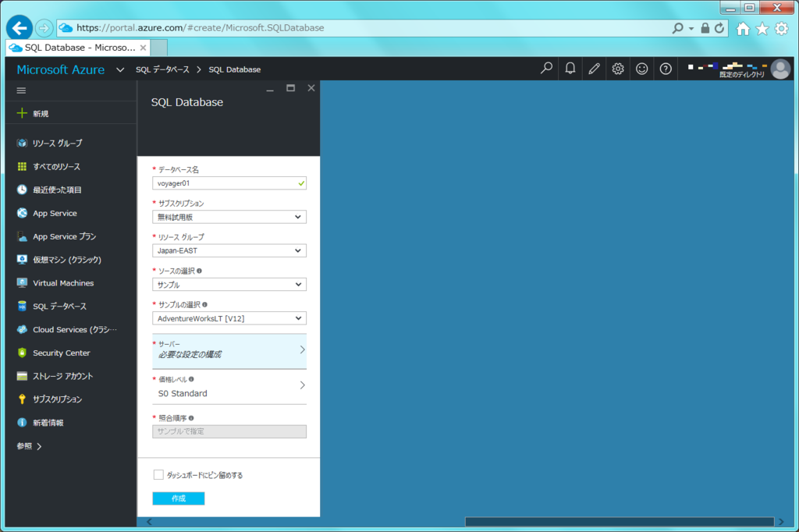Select ストレージ アカウント in sidebar
The image size is (799, 532).
tap(62, 376)
